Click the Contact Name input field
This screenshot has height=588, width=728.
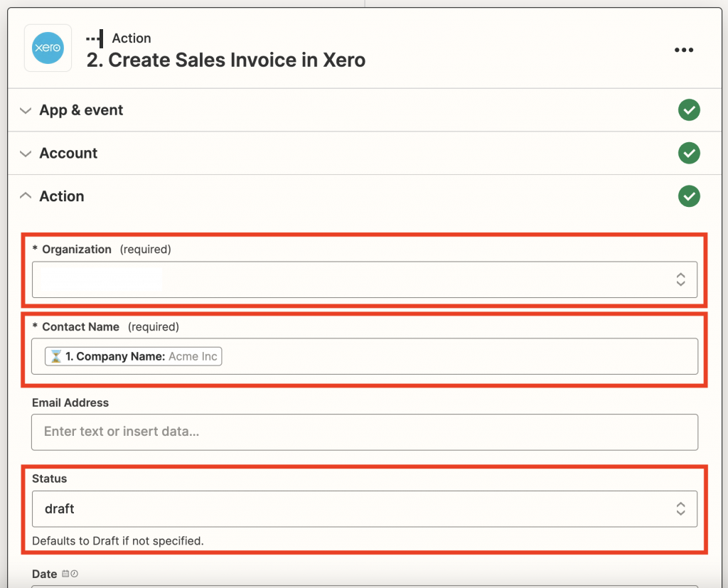pyautogui.click(x=365, y=356)
